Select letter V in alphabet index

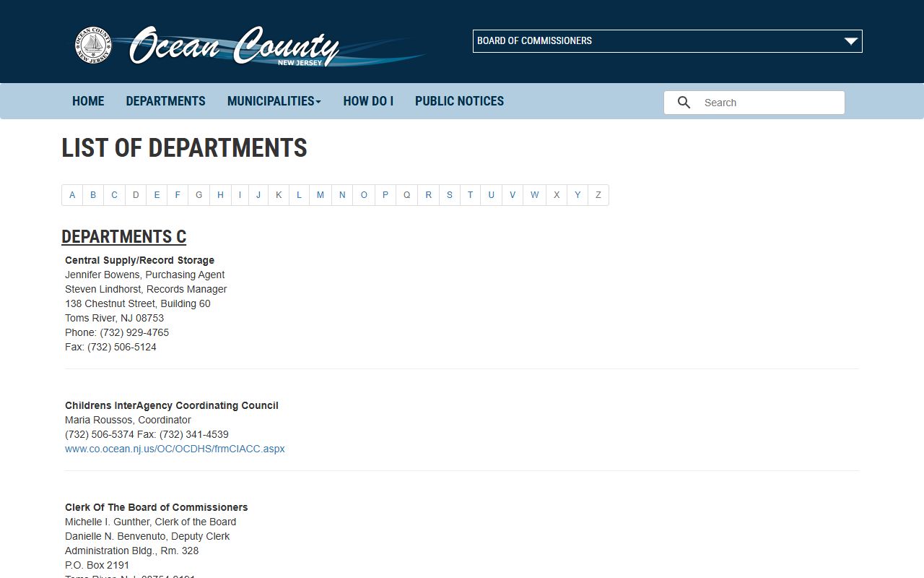513,195
